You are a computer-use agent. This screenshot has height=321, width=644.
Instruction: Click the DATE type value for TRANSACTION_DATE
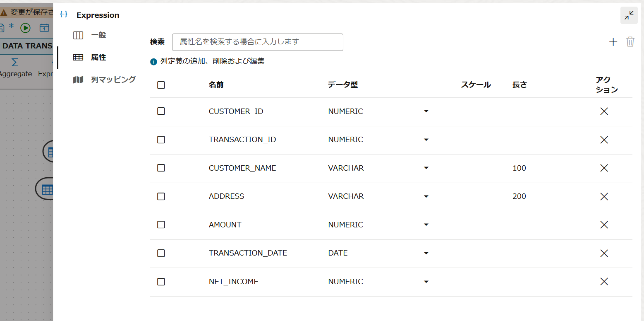pos(338,253)
